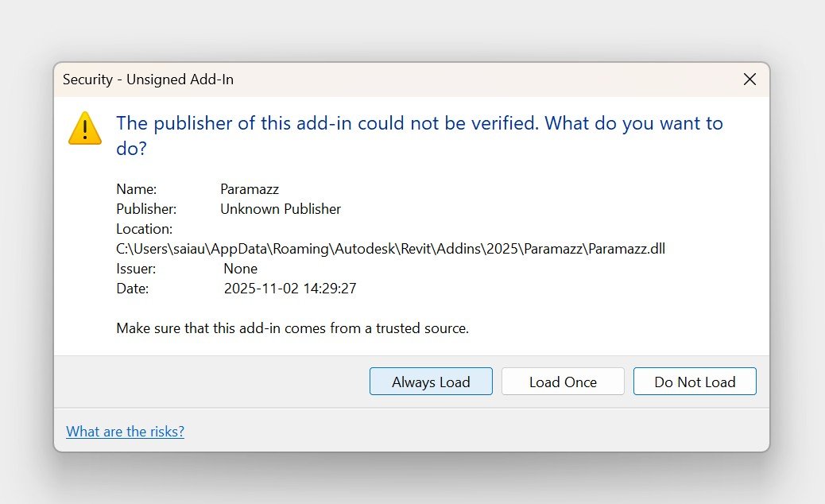This screenshot has width=825, height=504.
Task: Open the 'What are the risks?' link
Action: (x=125, y=432)
